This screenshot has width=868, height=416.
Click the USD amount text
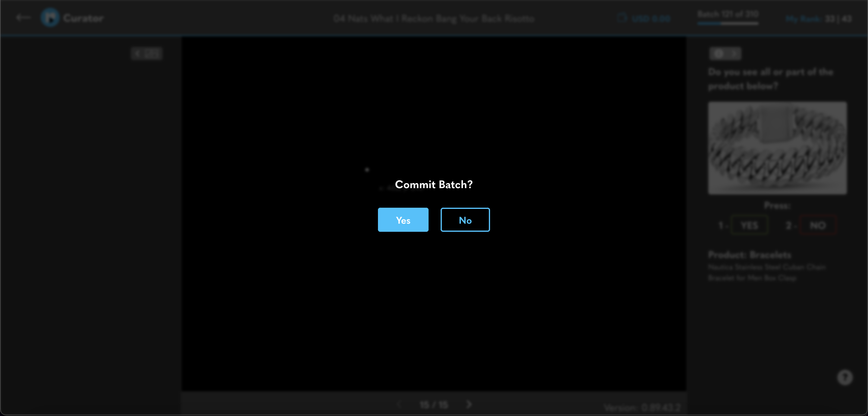(650, 19)
